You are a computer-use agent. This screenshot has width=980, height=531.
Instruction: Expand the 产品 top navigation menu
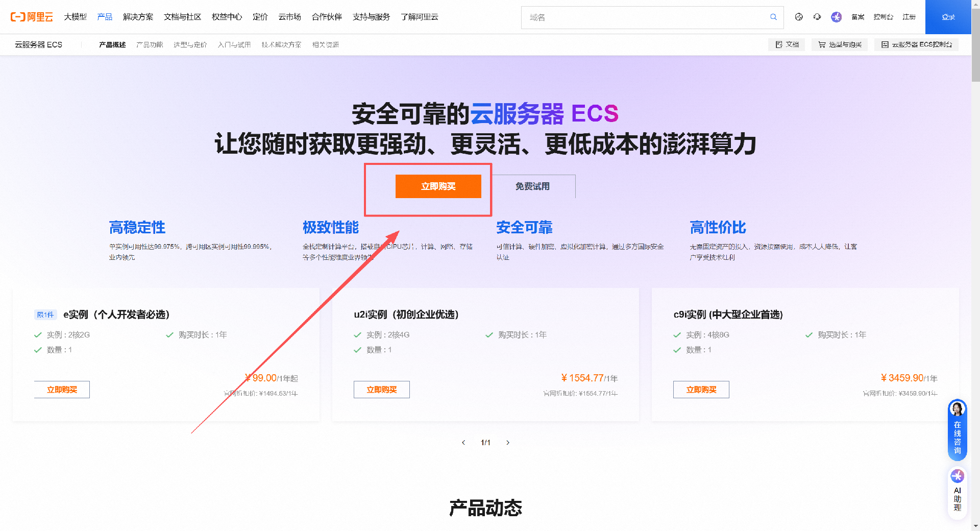[x=105, y=17]
